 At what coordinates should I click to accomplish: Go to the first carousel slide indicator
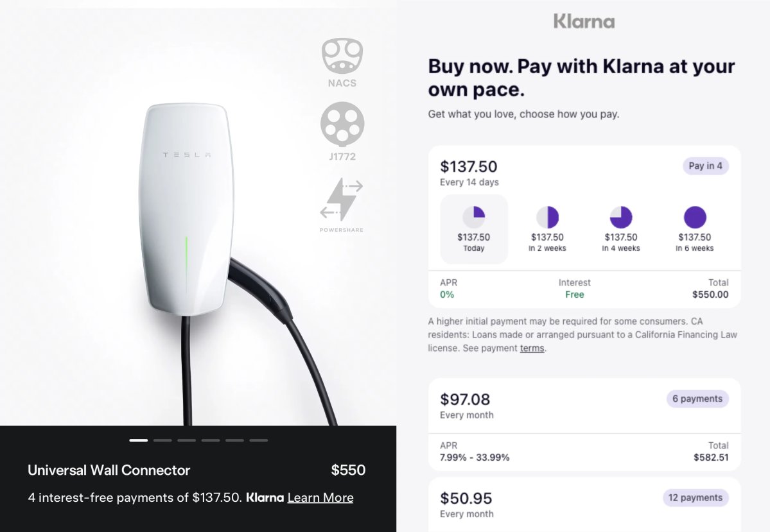tap(139, 440)
